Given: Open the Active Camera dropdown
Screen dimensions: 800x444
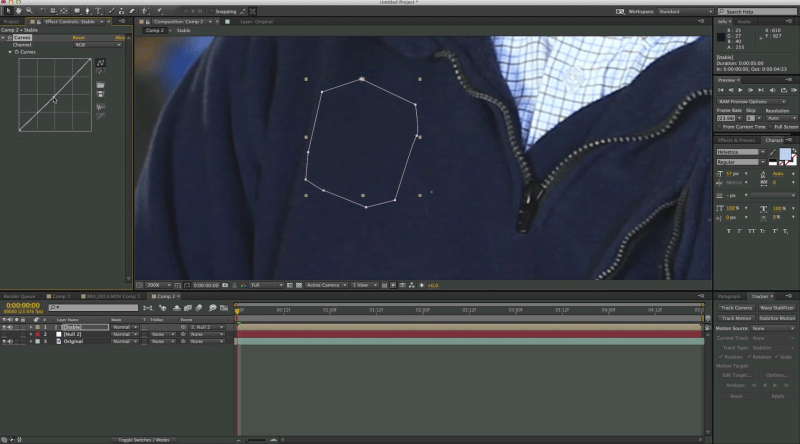Looking at the screenshot, I should (326, 285).
